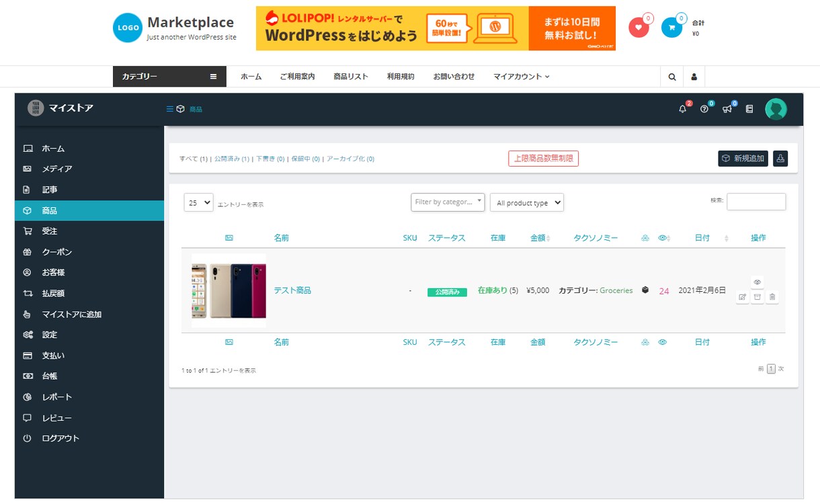Click the site search magnifier icon
The height and width of the screenshot is (504, 820).
672,77
